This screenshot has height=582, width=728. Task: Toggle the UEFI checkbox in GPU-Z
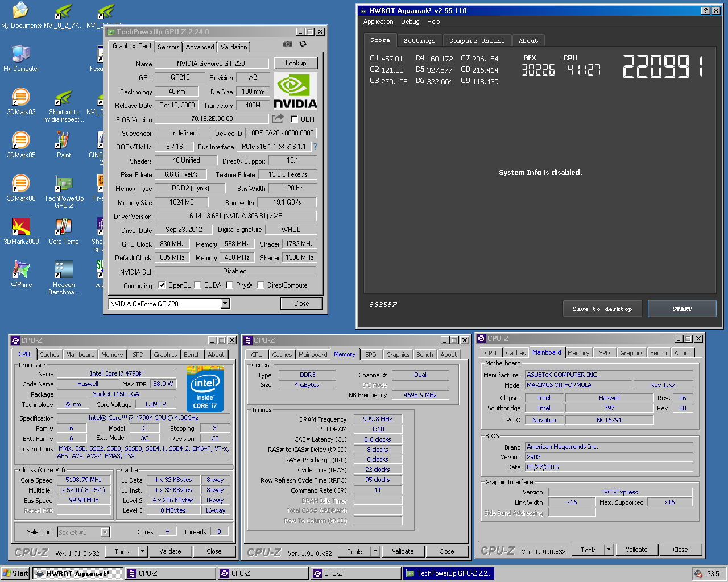[294, 119]
